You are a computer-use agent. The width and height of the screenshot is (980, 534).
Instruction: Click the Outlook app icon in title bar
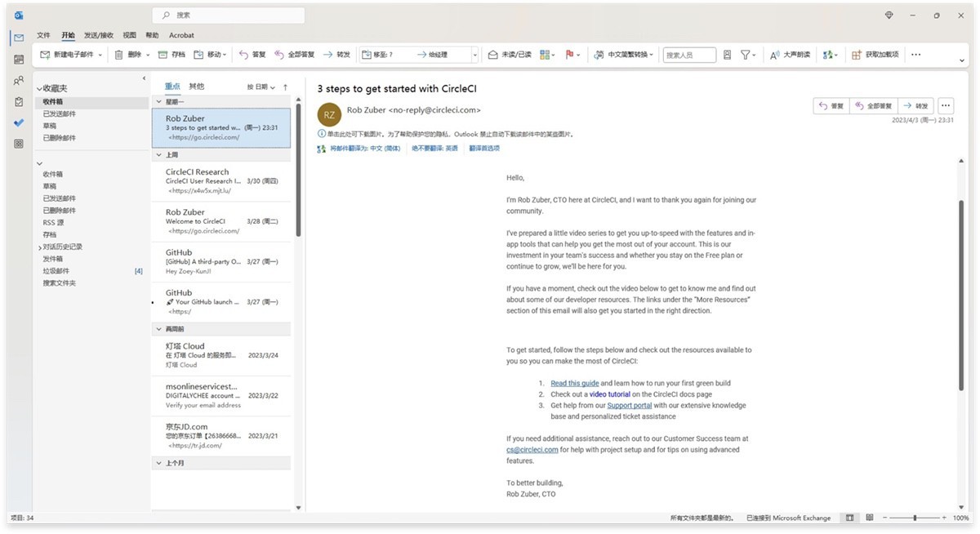click(18, 15)
